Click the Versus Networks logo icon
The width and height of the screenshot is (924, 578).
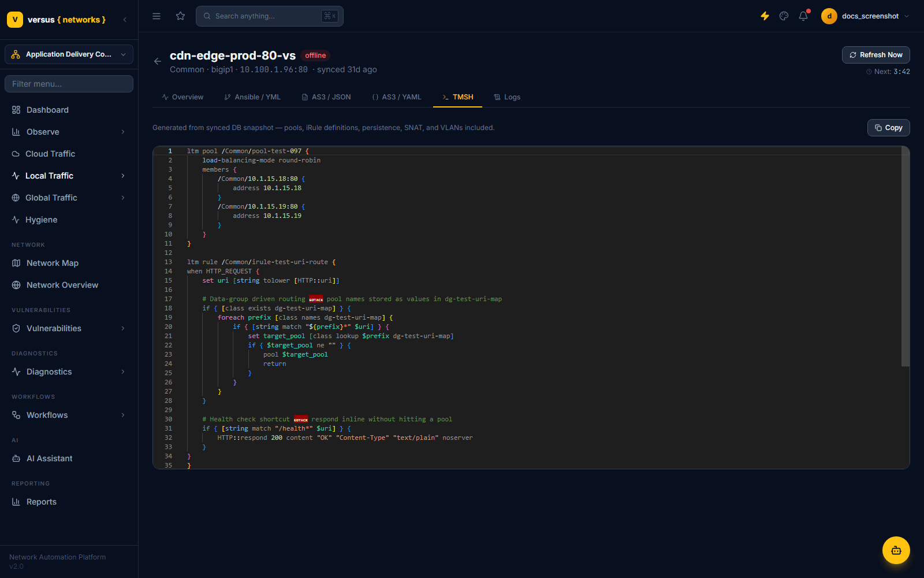(15, 20)
